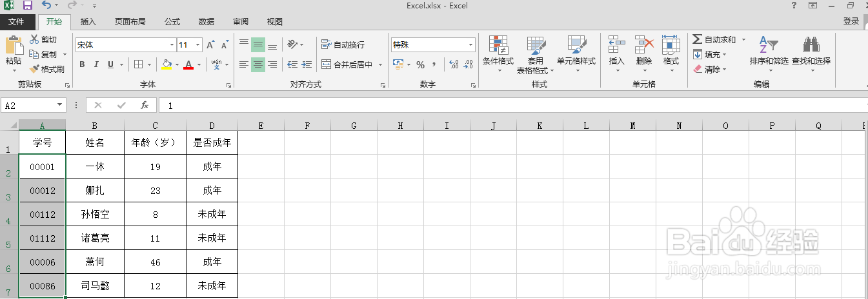The height and width of the screenshot is (299, 868).
Task: Open Conditional Formatting (条件格式)
Action: (x=498, y=55)
